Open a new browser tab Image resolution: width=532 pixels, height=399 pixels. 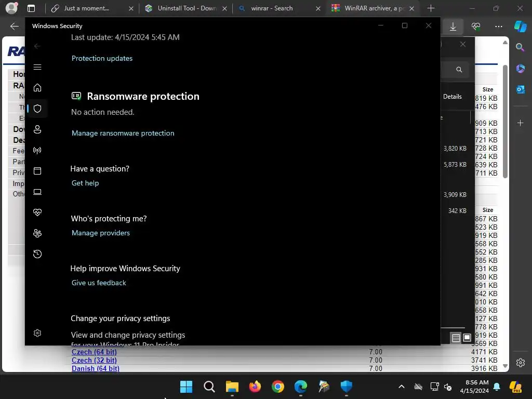coord(431,8)
